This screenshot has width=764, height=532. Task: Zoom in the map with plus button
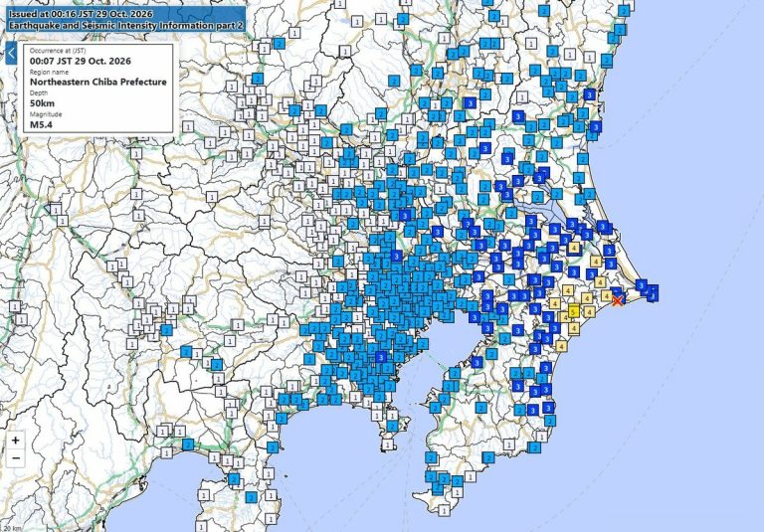tap(16, 441)
